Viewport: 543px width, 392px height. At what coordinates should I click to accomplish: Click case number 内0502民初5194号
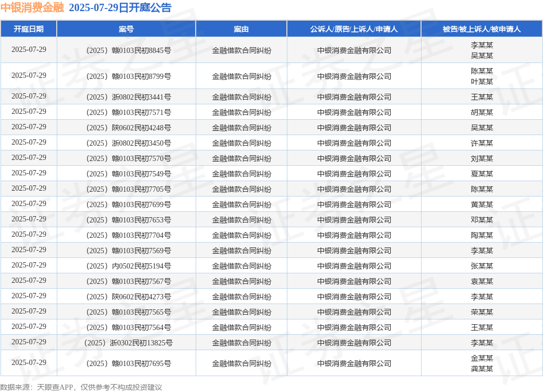coord(128,266)
